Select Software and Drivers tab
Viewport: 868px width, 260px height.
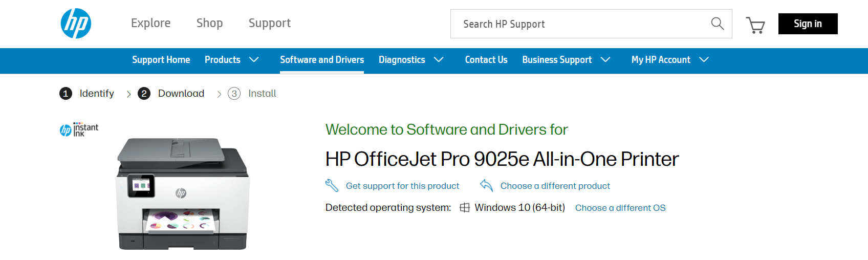[322, 60]
